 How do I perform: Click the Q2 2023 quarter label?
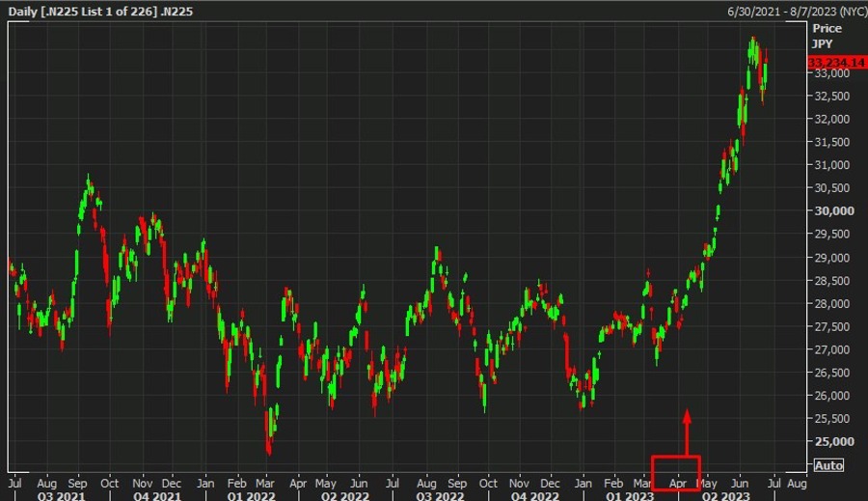725,496
